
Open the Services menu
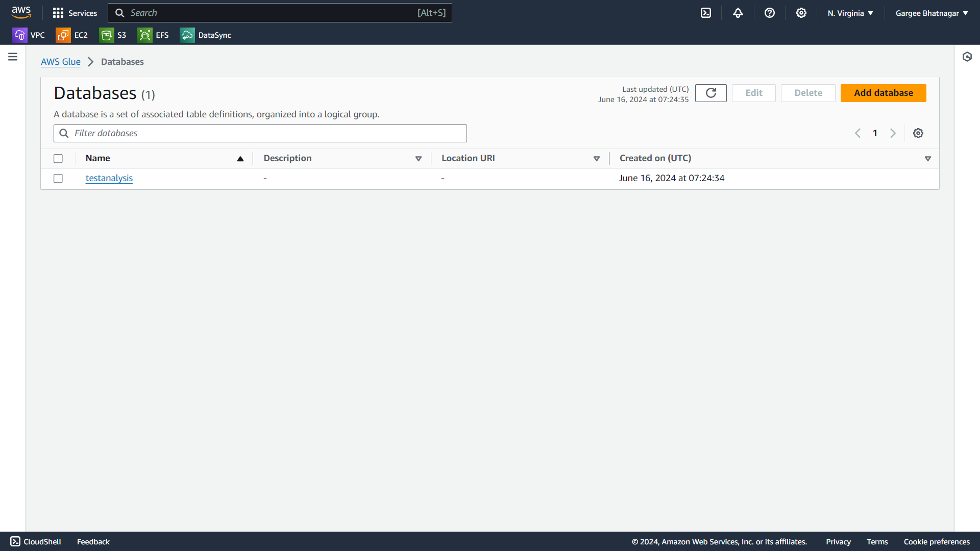(75, 13)
